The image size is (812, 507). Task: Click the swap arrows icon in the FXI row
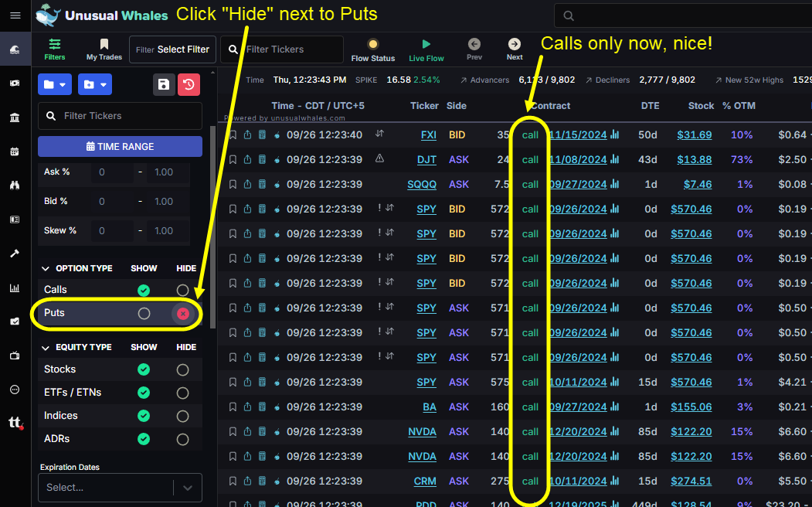pyautogui.click(x=379, y=134)
